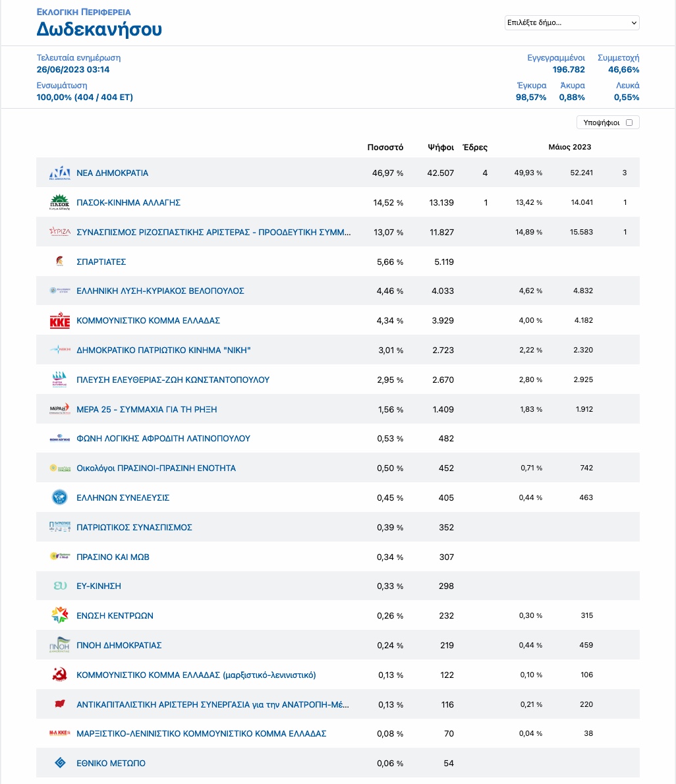Viewport: 676px width, 784px height.
Task: Click the Εθνικό Μέτωπο blue diamond logo
Action: 60,762
